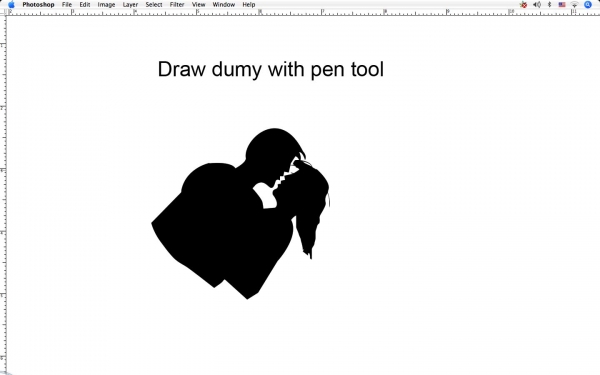Open the Photoshop application menu
600x375 pixels.
[x=38, y=5]
